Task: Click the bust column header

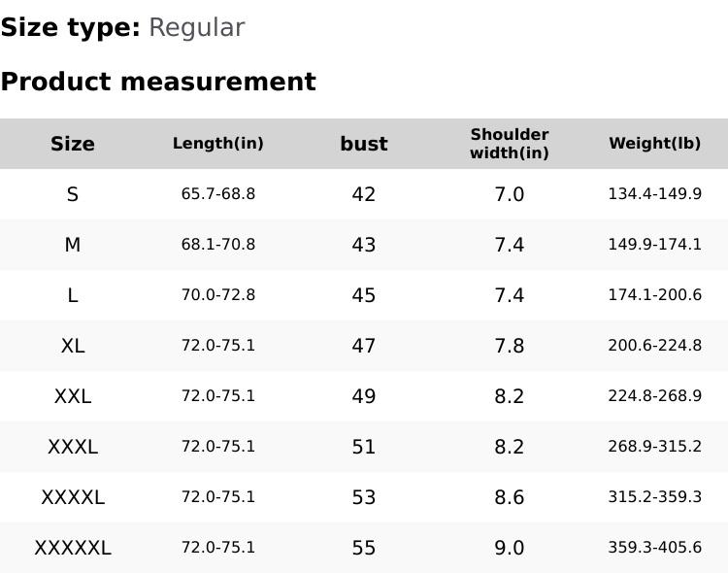Action: click(364, 144)
